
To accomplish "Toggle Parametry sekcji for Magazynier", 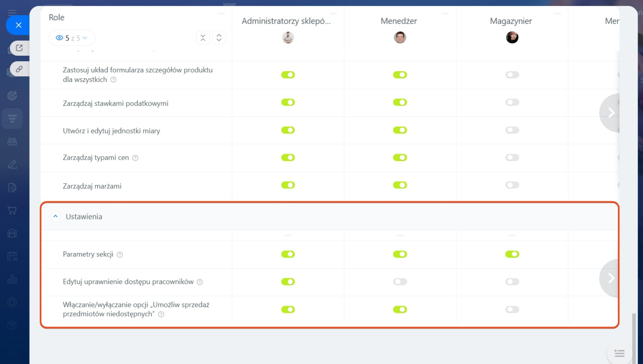I will pyautogui.click(x=512, y=254).
